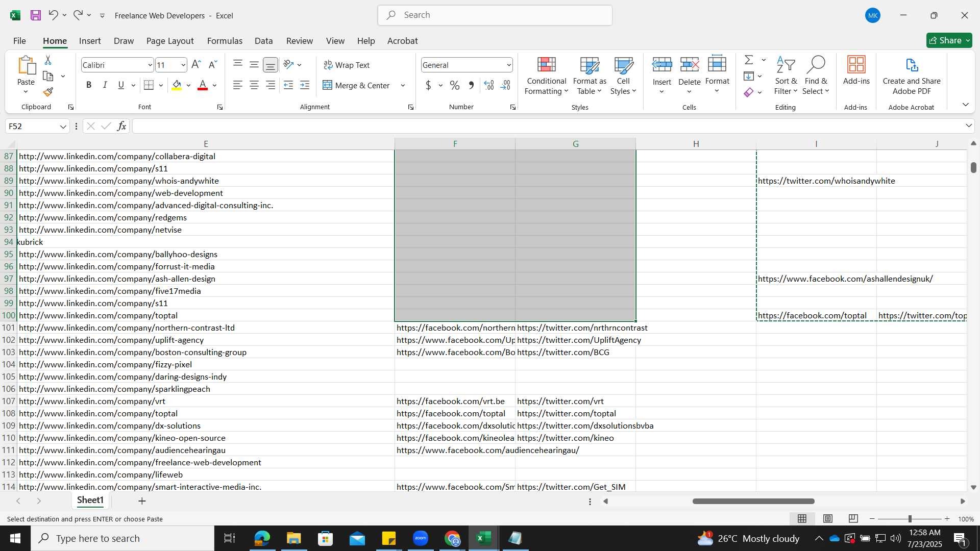Click the Align Left icon
This screenshot has height=551, width=980.
tap(237, 85)
